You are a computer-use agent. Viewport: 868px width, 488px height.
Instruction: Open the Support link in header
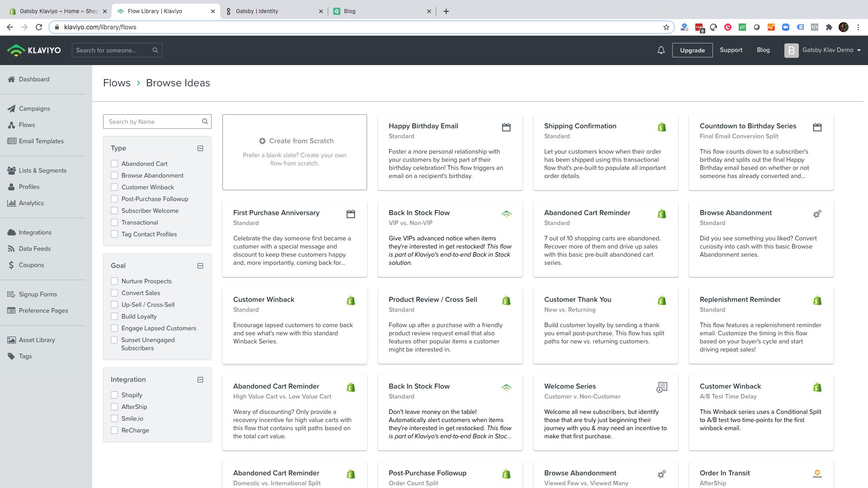tap(731, 50)
